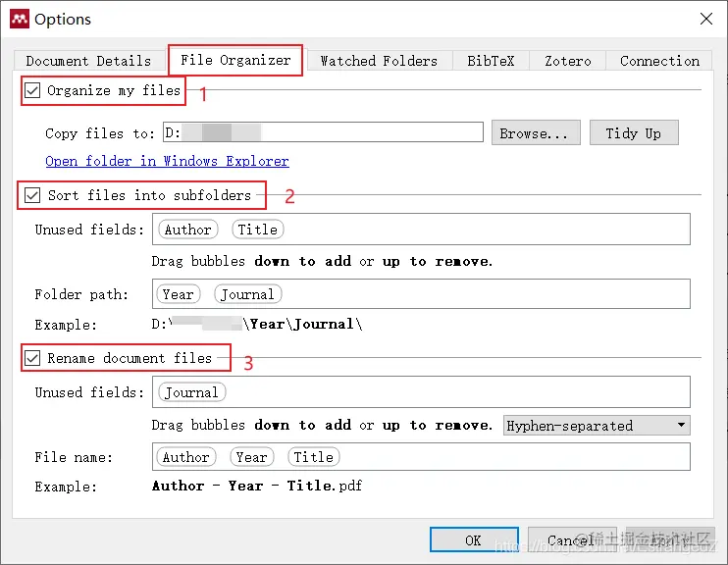Click the Browse... button
The image size is (728, 565).
pos(536,132)
